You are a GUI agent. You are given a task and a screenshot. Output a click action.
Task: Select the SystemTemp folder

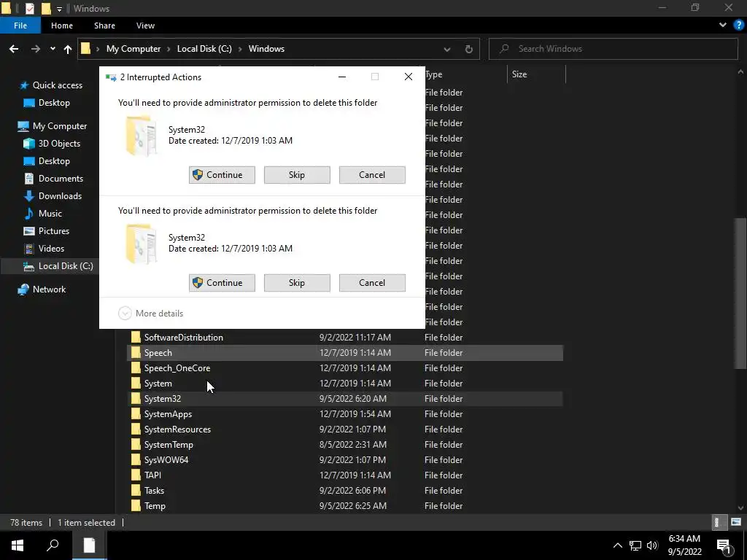[x=345, y=445]
